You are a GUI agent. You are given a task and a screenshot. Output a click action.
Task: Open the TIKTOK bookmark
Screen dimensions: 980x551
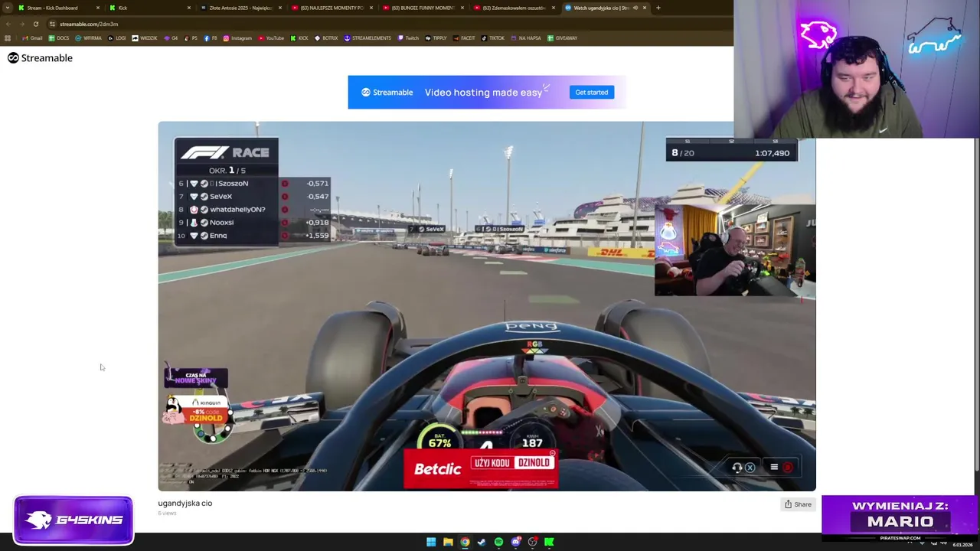pyautogui.click(x=492, y=37)
